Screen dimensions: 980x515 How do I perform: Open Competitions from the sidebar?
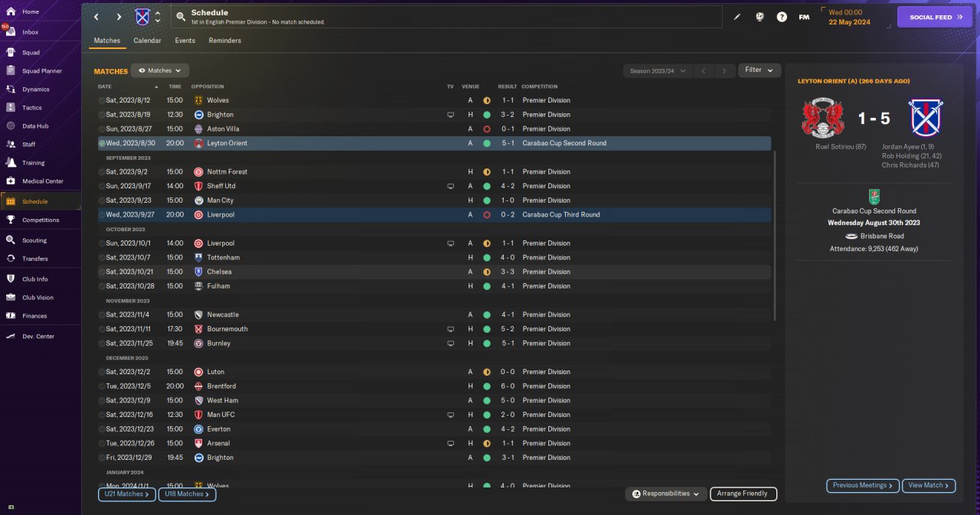40,220
